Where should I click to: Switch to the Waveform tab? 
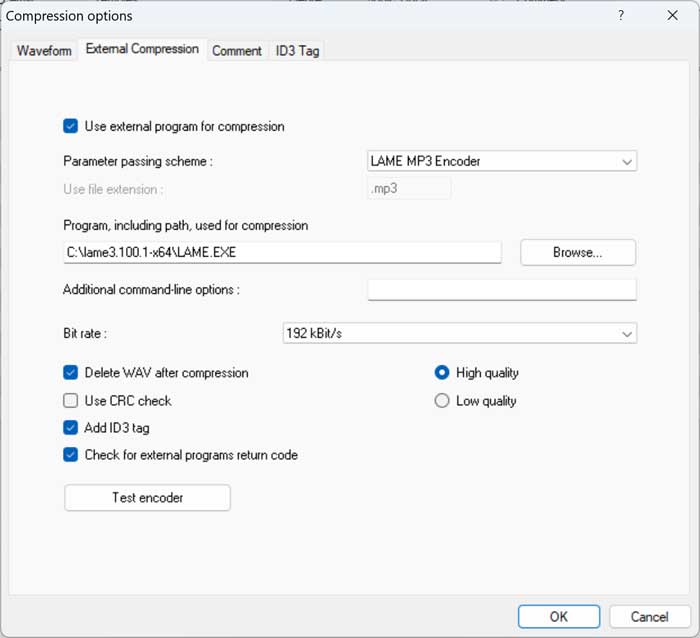click(44, 50)
